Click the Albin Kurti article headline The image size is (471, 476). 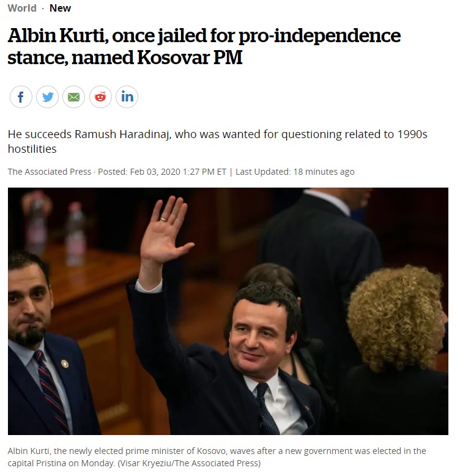pyautogui.click(x=204, y=46)
